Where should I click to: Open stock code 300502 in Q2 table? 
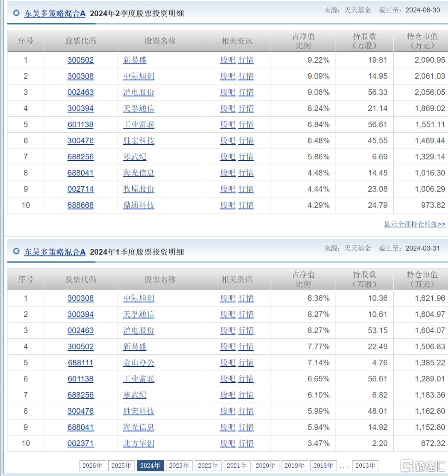(x=80, y=60)
